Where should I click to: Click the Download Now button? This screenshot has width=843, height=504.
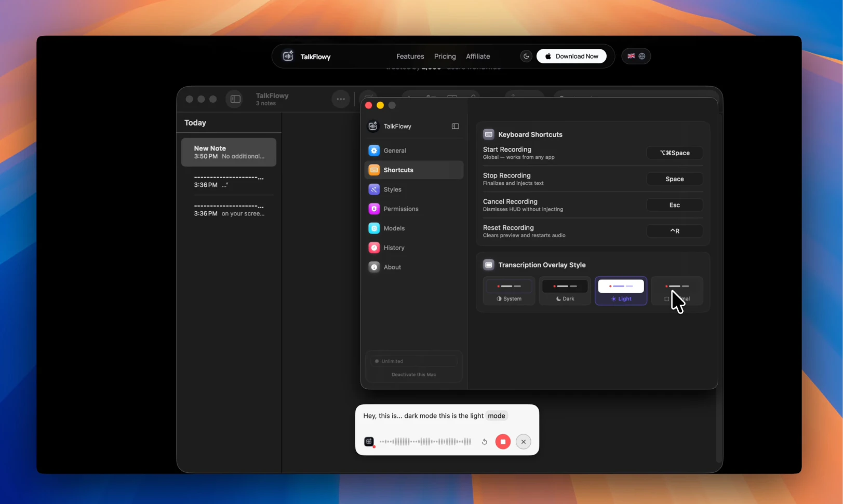tap(571, 56)
